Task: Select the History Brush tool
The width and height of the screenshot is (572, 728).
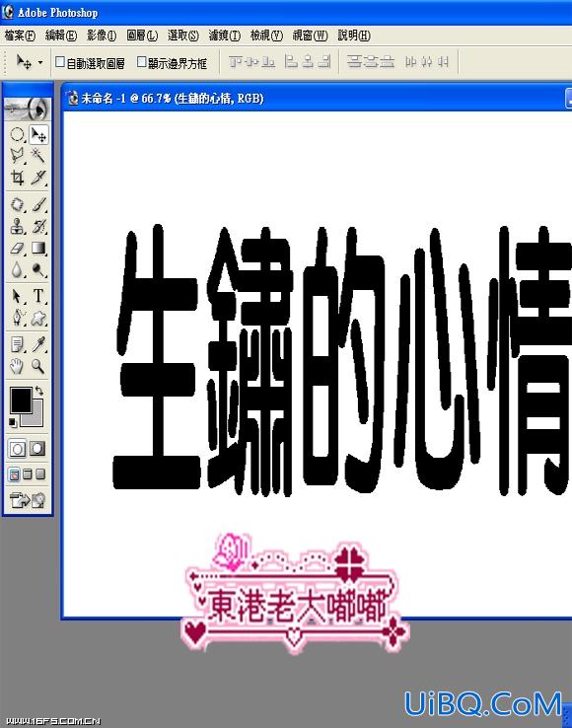Action: tap(38, 226)
